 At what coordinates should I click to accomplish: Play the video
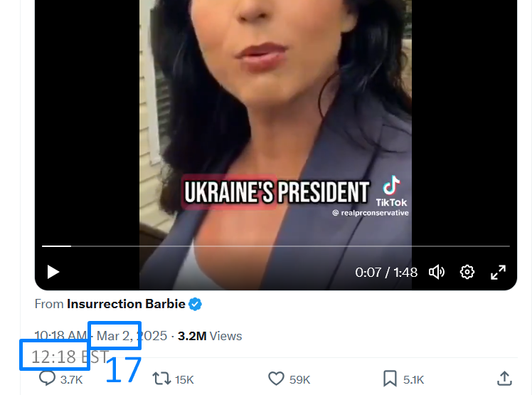(x=53, y=272)
